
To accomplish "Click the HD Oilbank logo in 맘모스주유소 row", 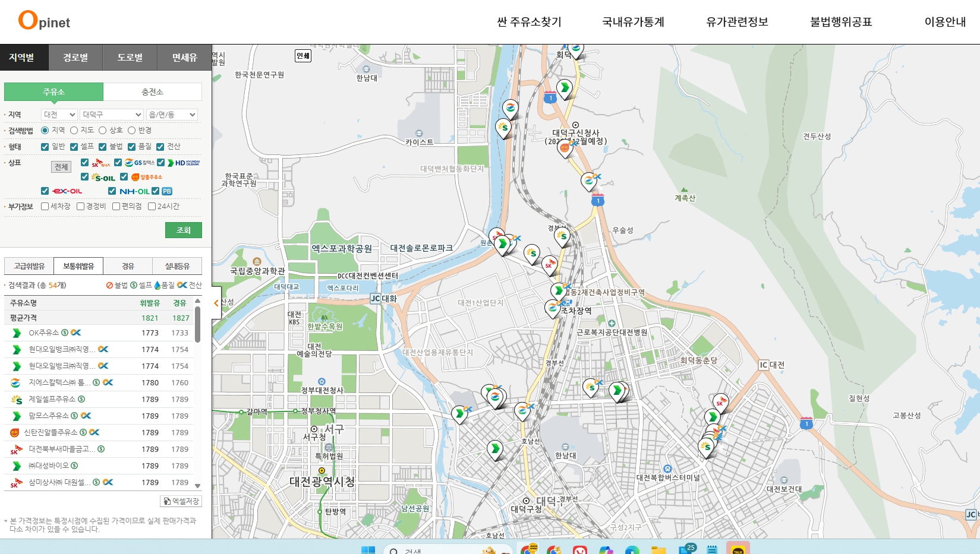I will point(17,416).
